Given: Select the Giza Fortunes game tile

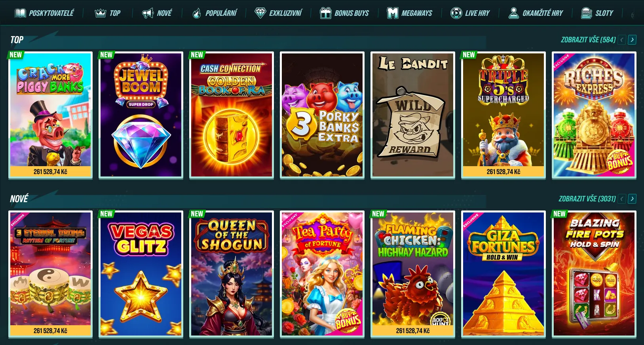Looking at the screenshot, I should click(503, 274).
